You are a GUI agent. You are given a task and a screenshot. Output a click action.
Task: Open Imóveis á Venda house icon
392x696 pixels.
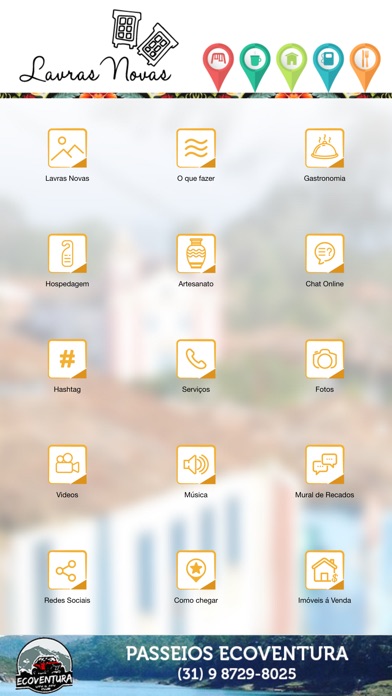[325, 570]
